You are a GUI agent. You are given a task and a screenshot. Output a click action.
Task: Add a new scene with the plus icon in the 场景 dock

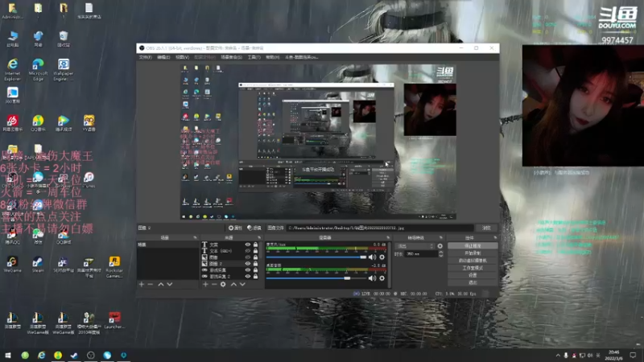pos(142,284)
